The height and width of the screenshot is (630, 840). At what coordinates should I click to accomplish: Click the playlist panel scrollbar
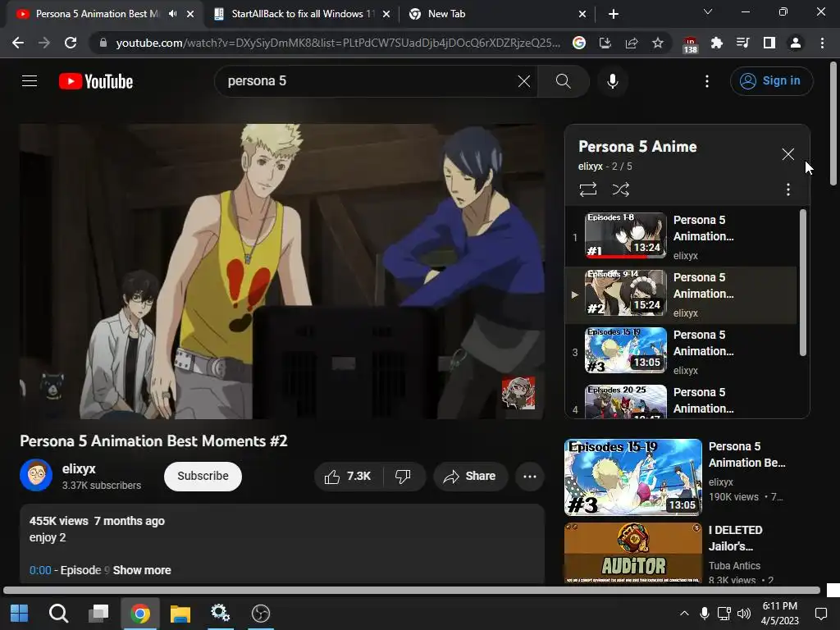coord(802,283)
